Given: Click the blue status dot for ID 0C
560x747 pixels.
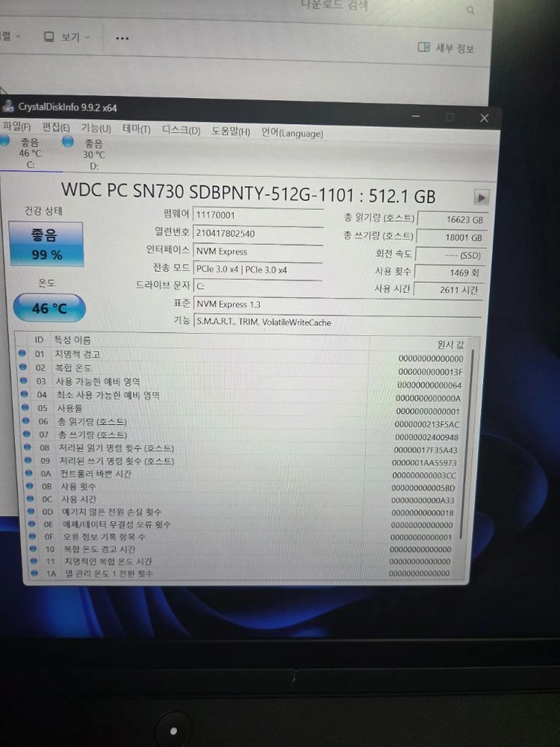Looking at the screenshot, I should tap(31, 498).
